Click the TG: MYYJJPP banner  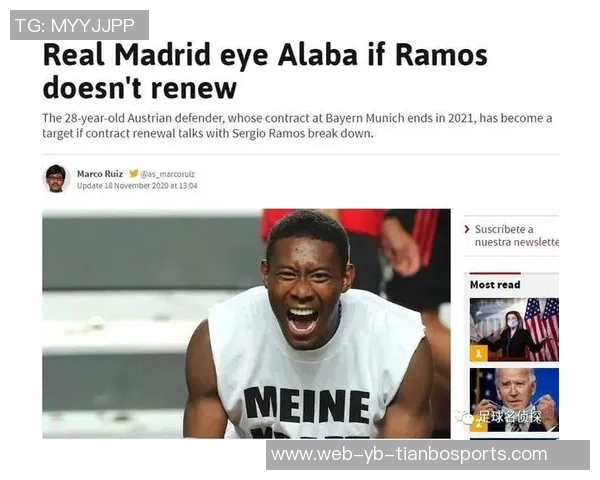(x=80, y=25)
